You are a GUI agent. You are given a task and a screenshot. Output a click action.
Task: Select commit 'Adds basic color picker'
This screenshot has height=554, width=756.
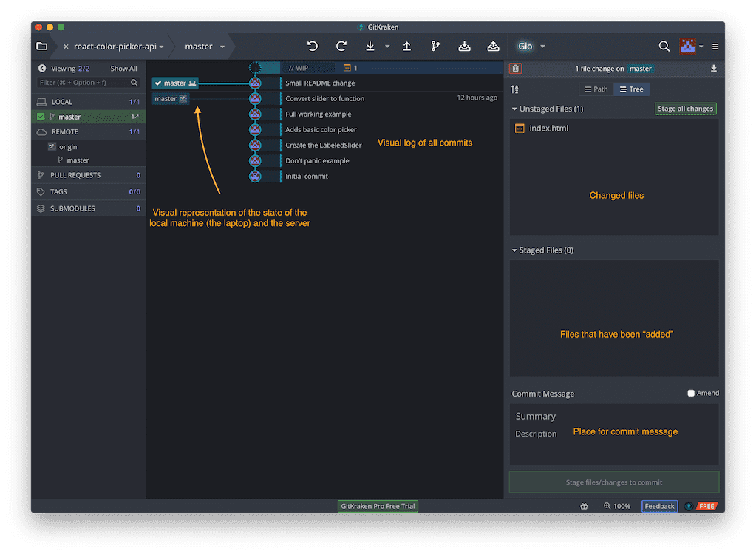pos(321,129)
